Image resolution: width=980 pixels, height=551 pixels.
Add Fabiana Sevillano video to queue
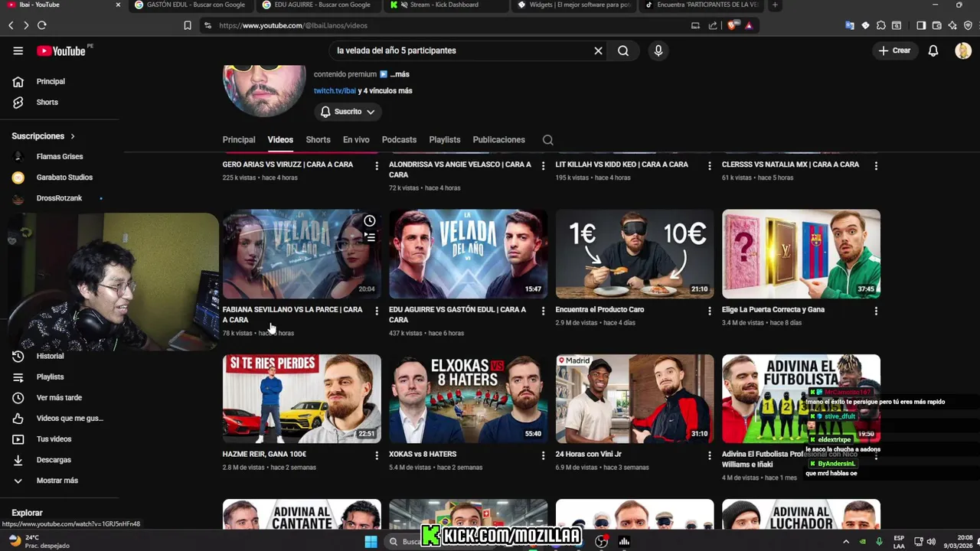[x=369, y=238]
